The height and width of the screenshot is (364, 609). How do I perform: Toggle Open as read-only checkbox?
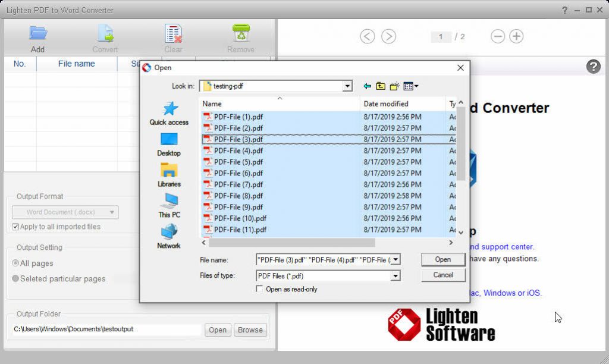coord(259,289)
